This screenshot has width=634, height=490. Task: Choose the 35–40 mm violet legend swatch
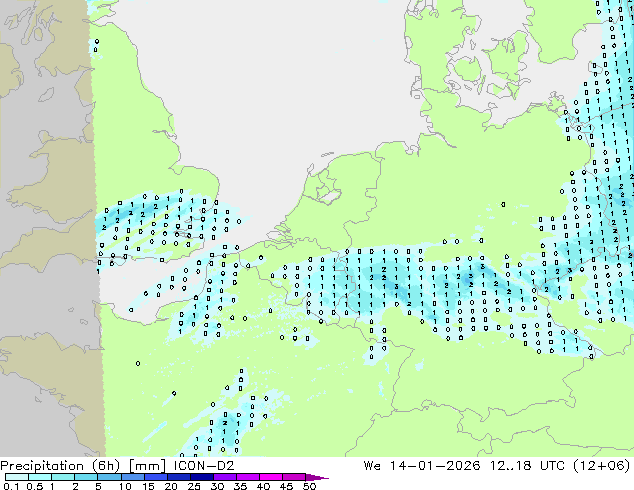coord(247,477)
